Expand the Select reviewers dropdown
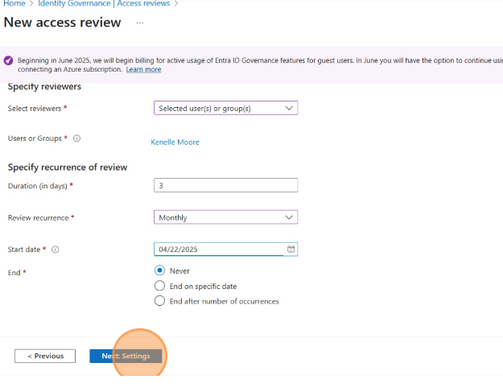Viewport: 503px width, 388px height. coord(226,108)
